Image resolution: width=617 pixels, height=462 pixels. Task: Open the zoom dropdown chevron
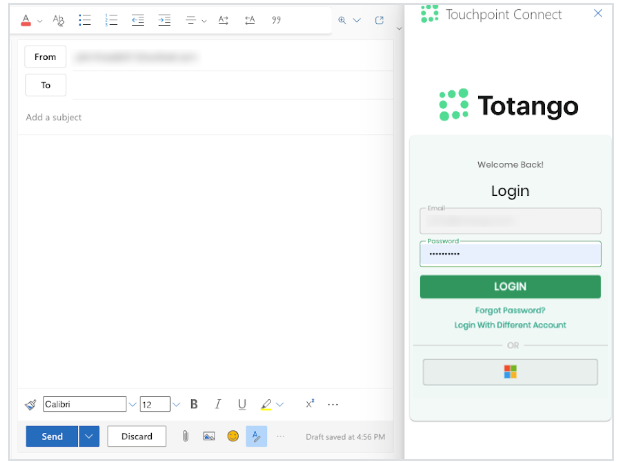click(357, 20)
